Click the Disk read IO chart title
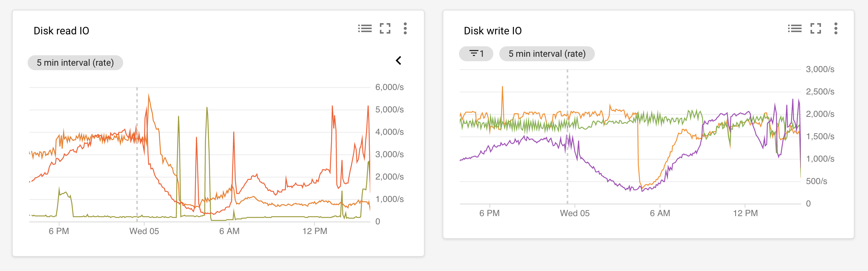The image size is (868, 271). point(62,31)
